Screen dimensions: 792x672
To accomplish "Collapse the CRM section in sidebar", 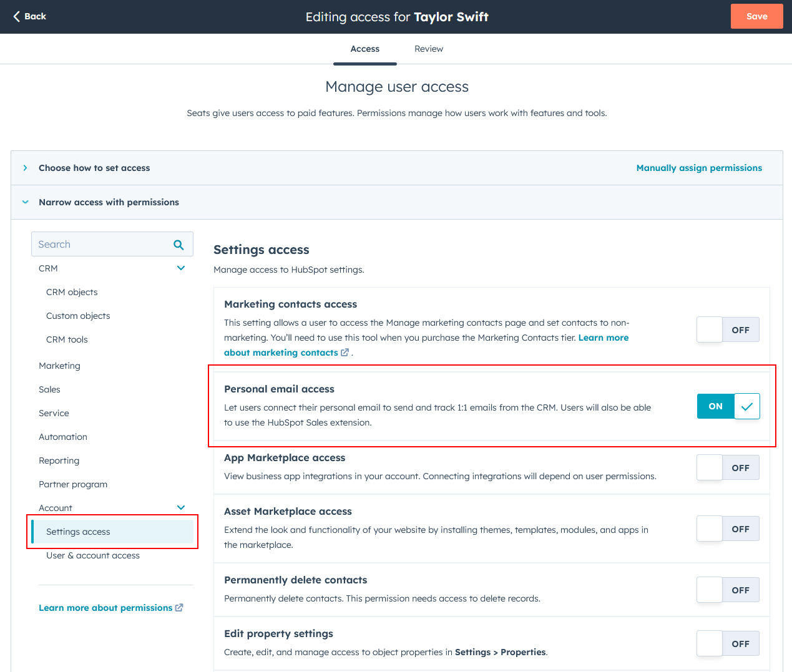I will pyautogui.click(x=181, y=268).
